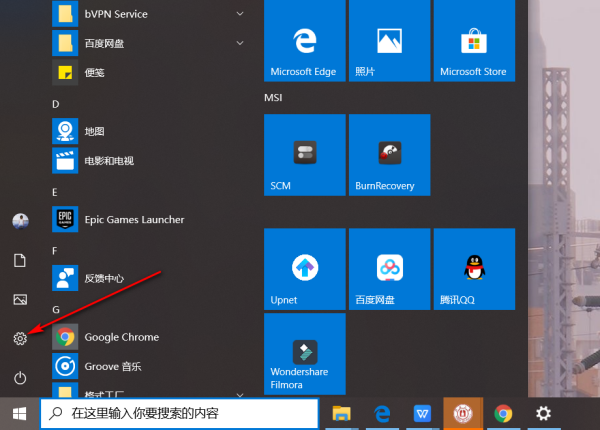This screenshot has height=430, width=600.
Task: Click the letter E section header
Action: 55,192
